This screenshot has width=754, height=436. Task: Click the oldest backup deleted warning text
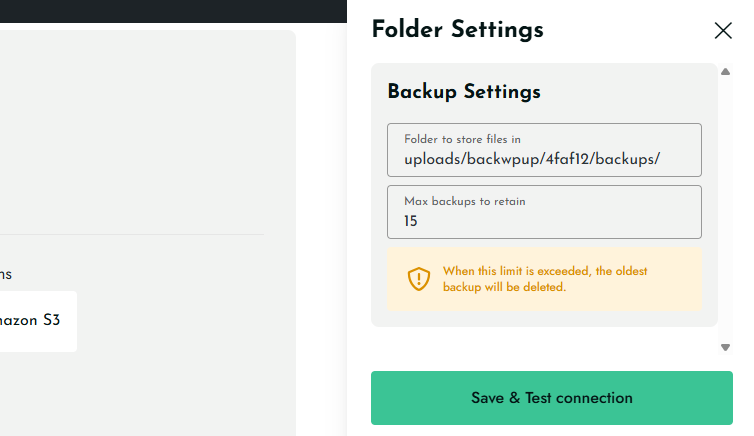point(545,279)
